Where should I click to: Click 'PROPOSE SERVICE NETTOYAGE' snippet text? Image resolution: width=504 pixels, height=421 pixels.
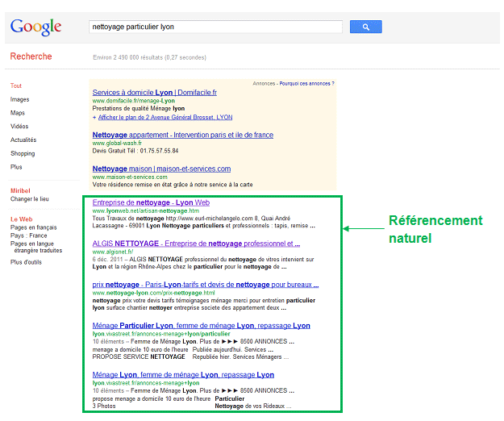[139, 357]
